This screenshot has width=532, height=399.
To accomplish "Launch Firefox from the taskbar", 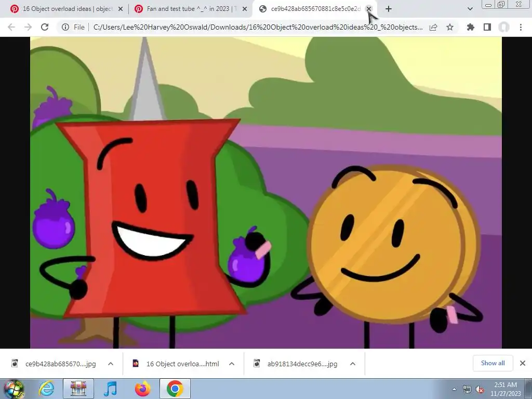I will tap(142, 389).
